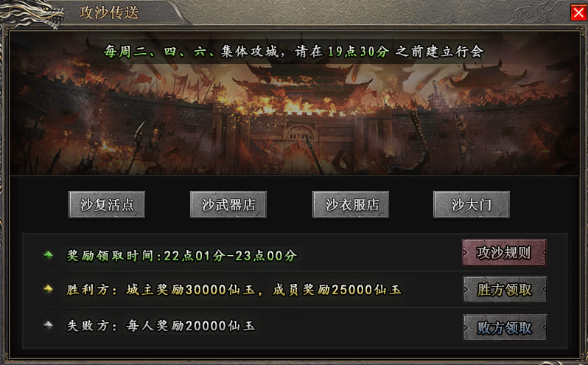
Task: Teleport to 沙衣服店
Action: coord(351,204)
